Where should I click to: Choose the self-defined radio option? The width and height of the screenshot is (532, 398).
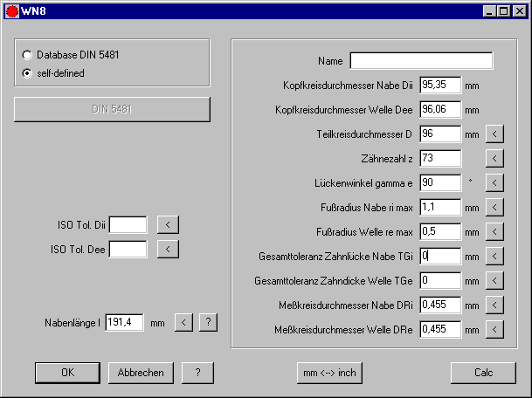(x=27, y=73)
